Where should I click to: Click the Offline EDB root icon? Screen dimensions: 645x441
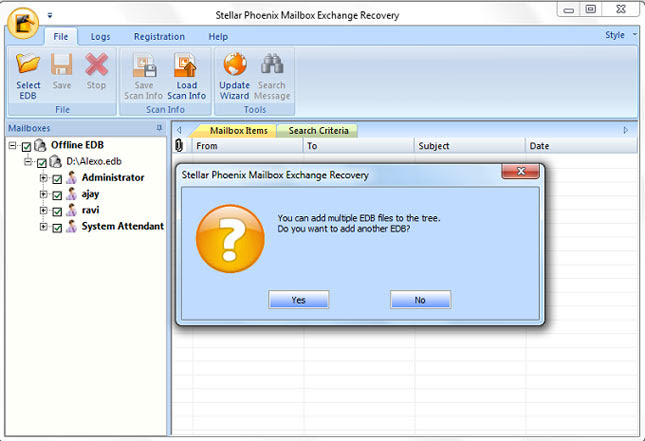point(40,145)
